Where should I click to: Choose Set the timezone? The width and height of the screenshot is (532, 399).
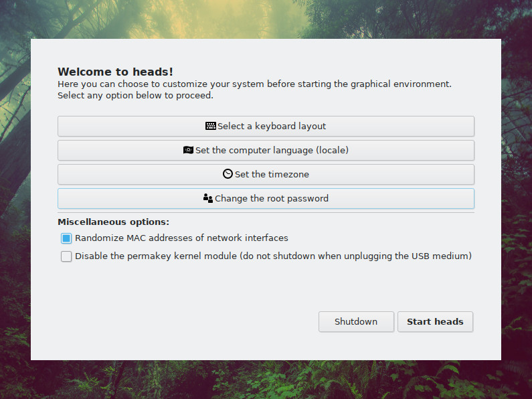click(266, 174)
